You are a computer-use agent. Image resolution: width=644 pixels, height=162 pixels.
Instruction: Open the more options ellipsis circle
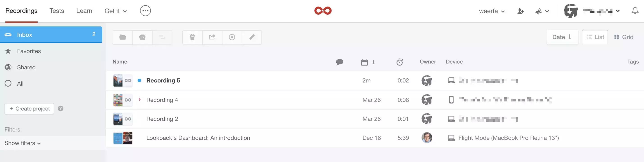pos(145,11)
